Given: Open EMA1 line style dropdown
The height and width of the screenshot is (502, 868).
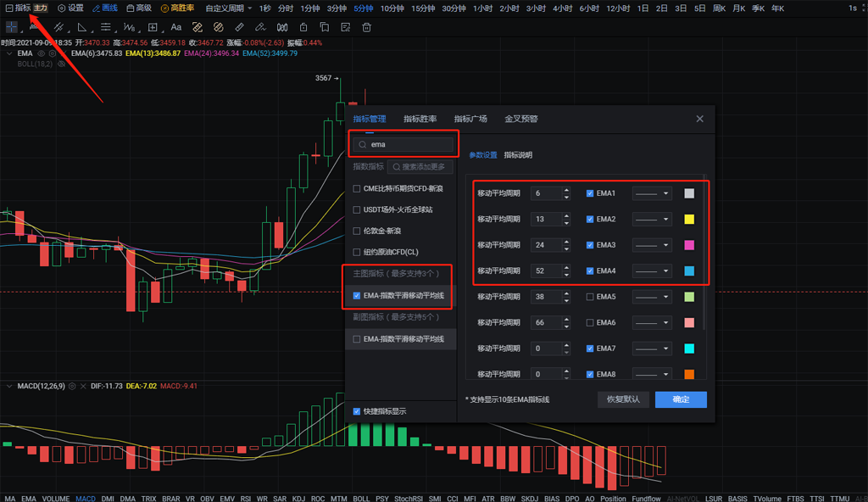Looking at the screenshot, I should [x=652, y=193].
